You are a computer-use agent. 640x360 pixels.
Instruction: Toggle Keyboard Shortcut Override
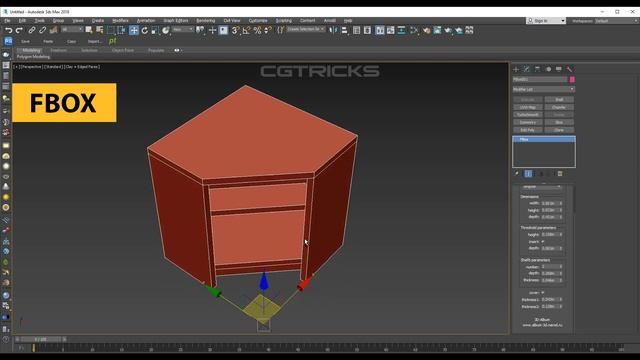point(223,30)
